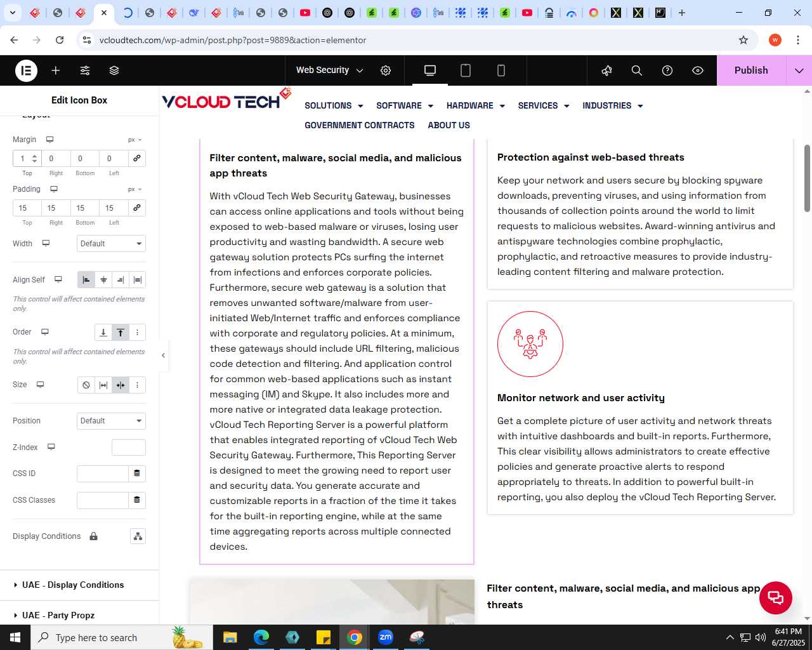Switch to desktop responsive view
Viewport: 812px width, 650px height.
pyautogui.click(x=430, y=70)
